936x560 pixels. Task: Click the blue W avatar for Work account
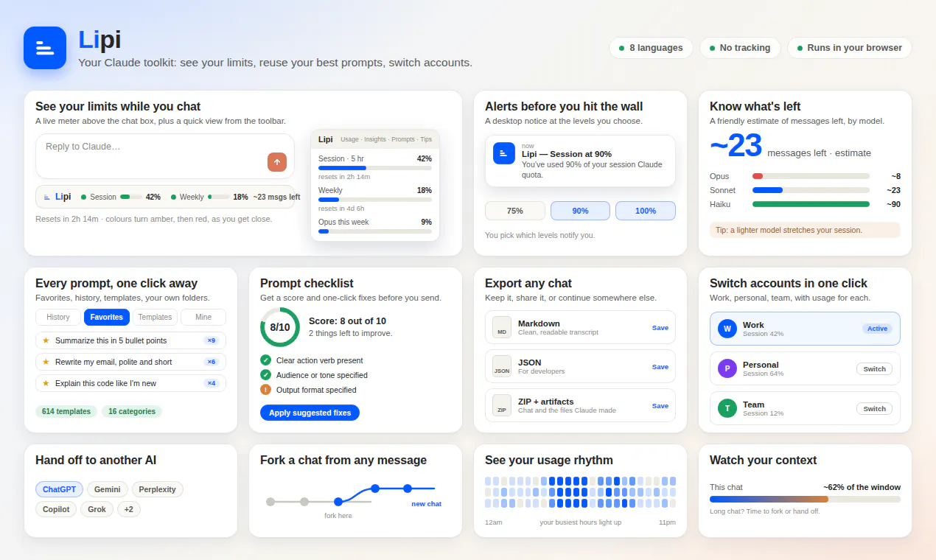727,329
